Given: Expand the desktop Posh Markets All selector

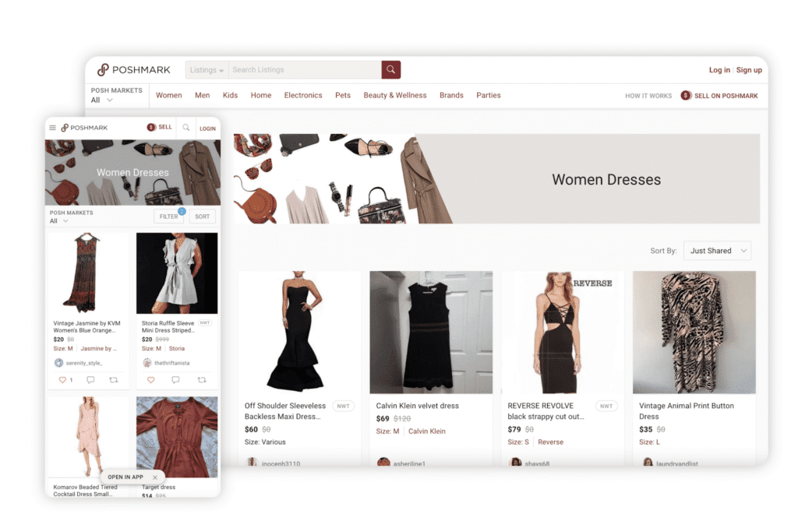Looking at the screenshot, I should tap(102, 100).
